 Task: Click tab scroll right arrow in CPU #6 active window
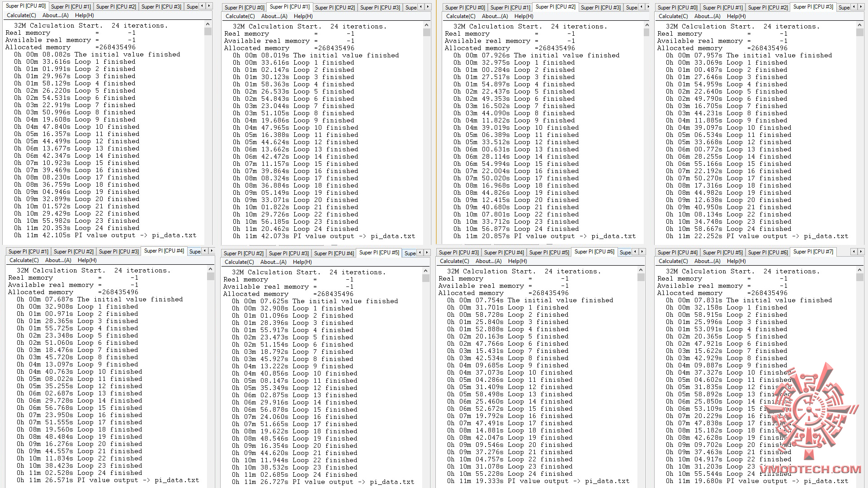pos(642,252)
